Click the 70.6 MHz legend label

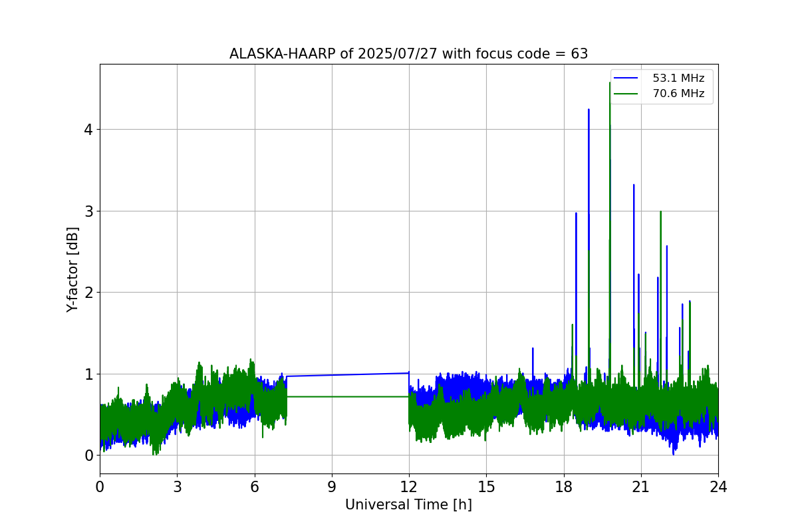[x=678, y=94]
